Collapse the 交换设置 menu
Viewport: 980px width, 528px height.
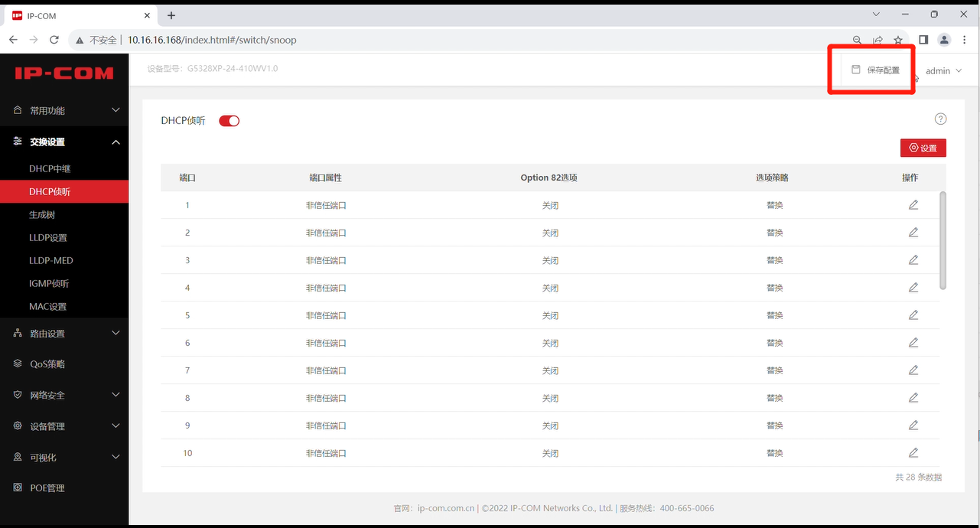coord(64,142)
